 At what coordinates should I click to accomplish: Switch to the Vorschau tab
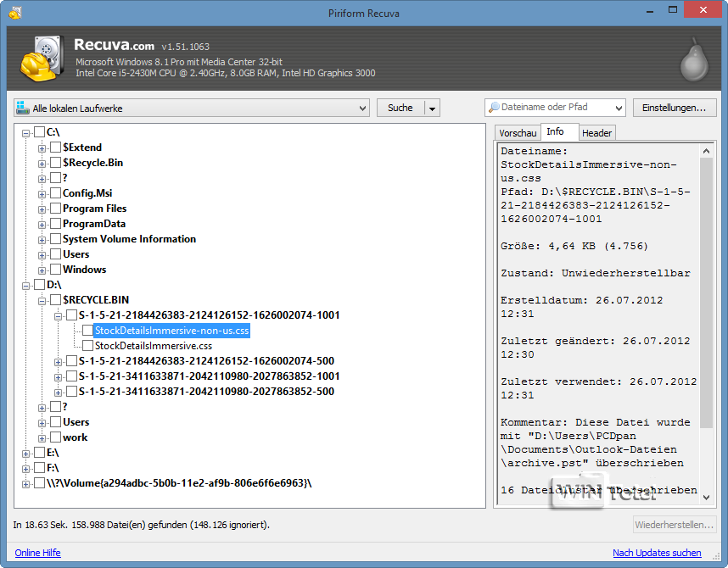coord(518,133)
